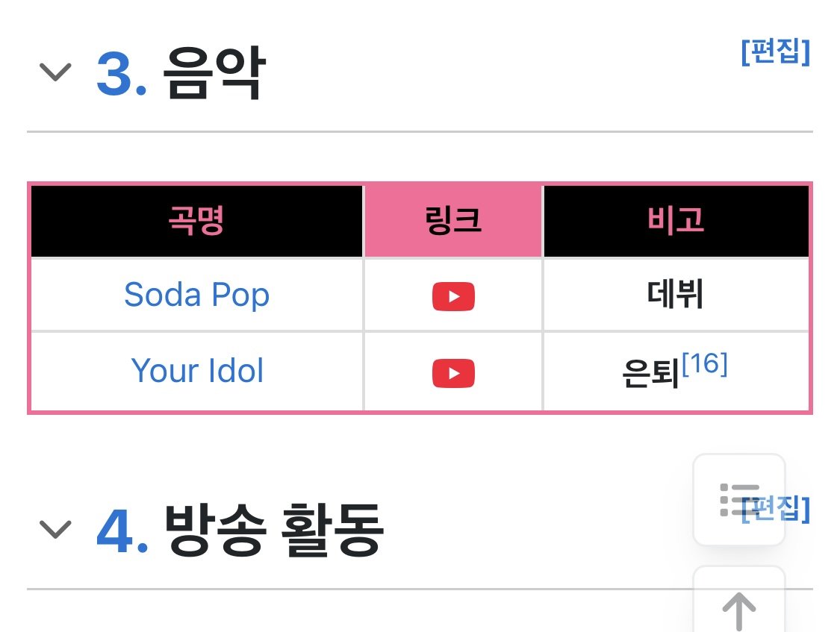
Task: Select the 비고 table header cell
Action: coord(676,221)
